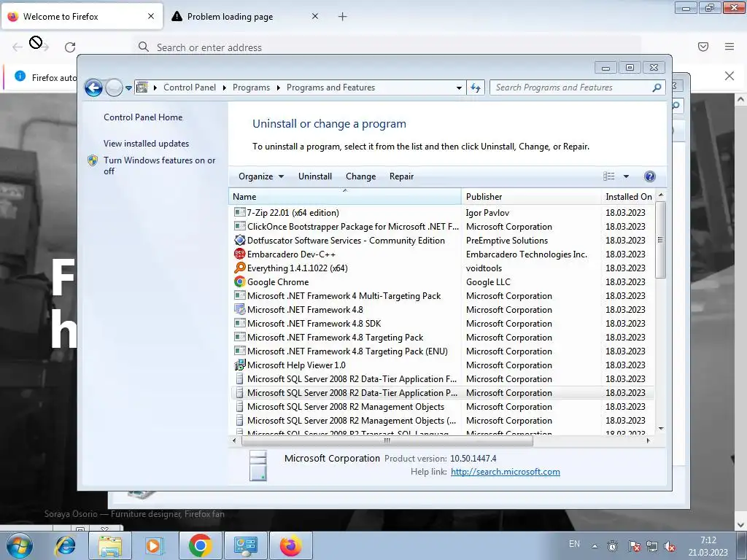Click the Forward arrow in Control Panel

pyautogui.click(x=114, y=87)
